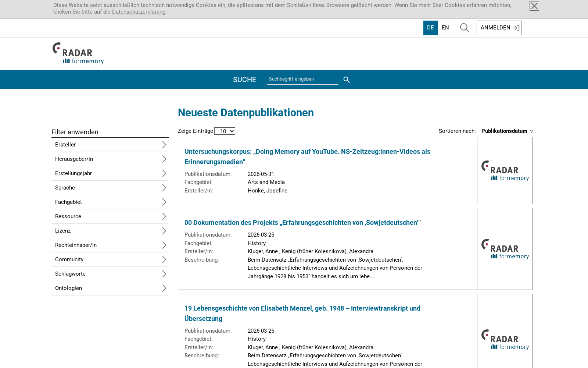
Task: Expand the Fachgebiet filter
Action: point(110,202)
